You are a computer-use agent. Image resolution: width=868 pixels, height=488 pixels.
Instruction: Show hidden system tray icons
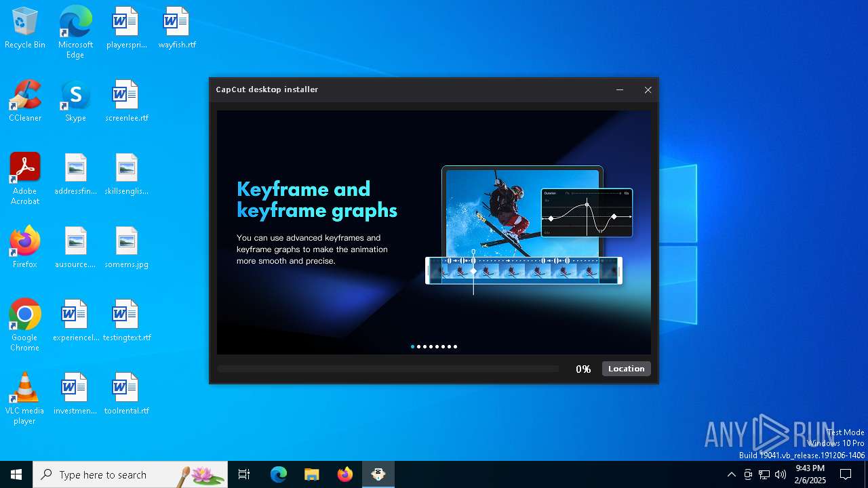[731, 474]
